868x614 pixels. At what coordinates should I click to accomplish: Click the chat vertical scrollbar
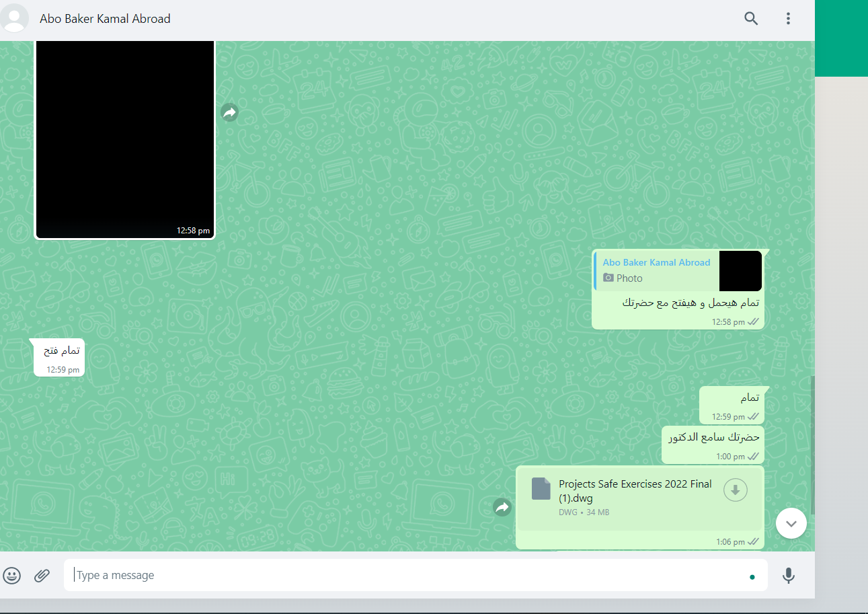pyautogui.click(x=812, y=444)
